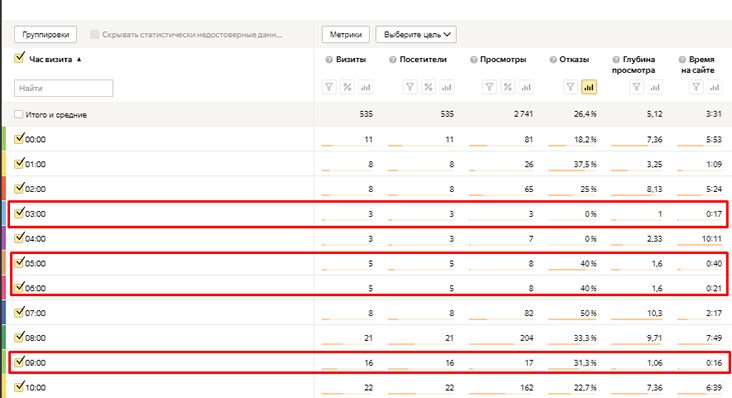Select the 10:00 row label
This screenshot has width=732, height=398.
[35, 388]
